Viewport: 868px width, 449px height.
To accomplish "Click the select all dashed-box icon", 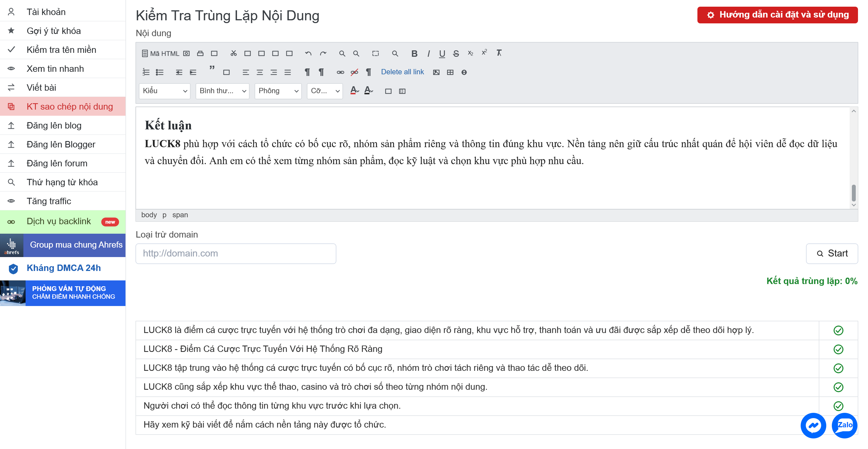I will pos(375,53).
